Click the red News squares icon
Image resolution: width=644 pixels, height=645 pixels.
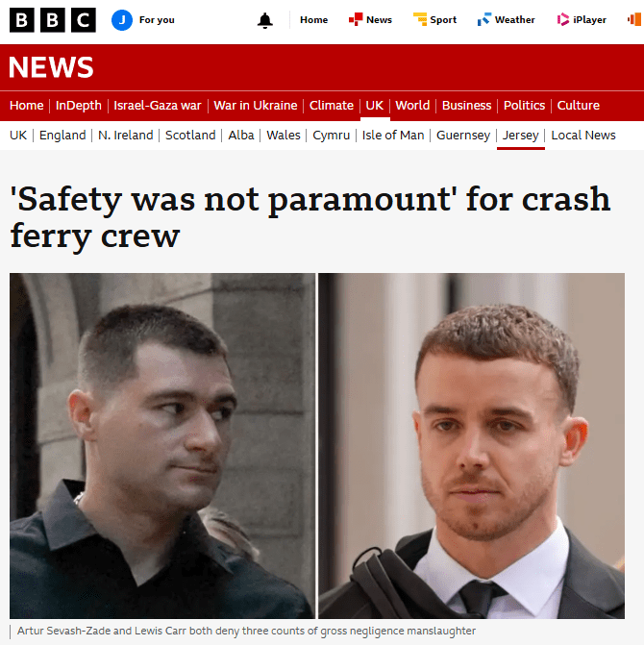(356, 19)
